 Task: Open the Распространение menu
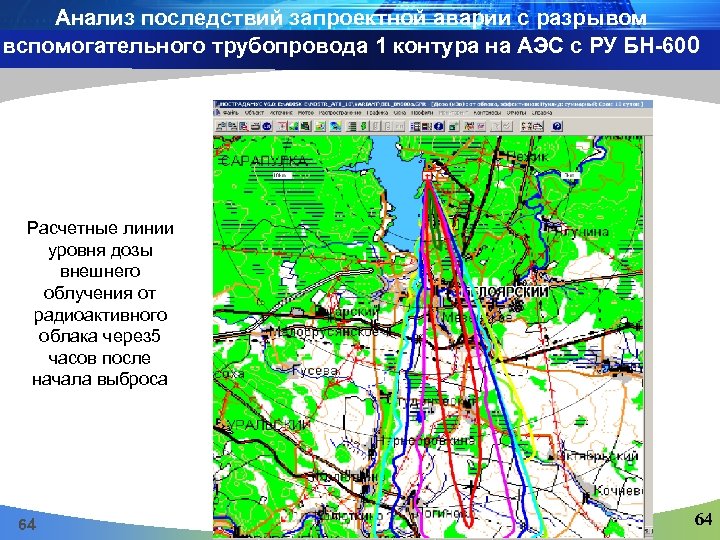[340, 112]
